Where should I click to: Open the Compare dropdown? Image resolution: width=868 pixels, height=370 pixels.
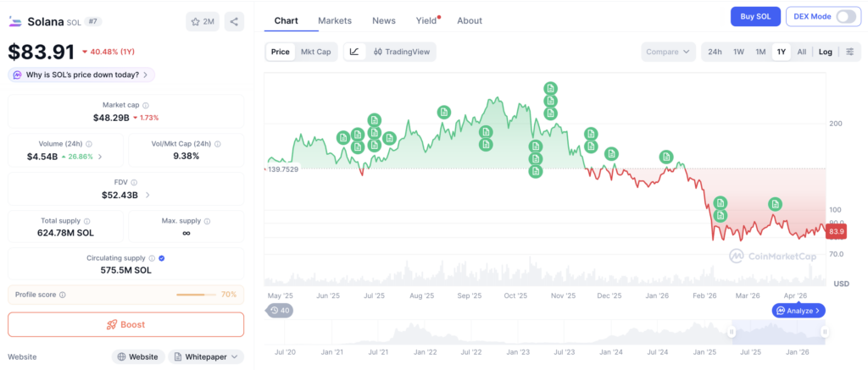tap(669, 52)
